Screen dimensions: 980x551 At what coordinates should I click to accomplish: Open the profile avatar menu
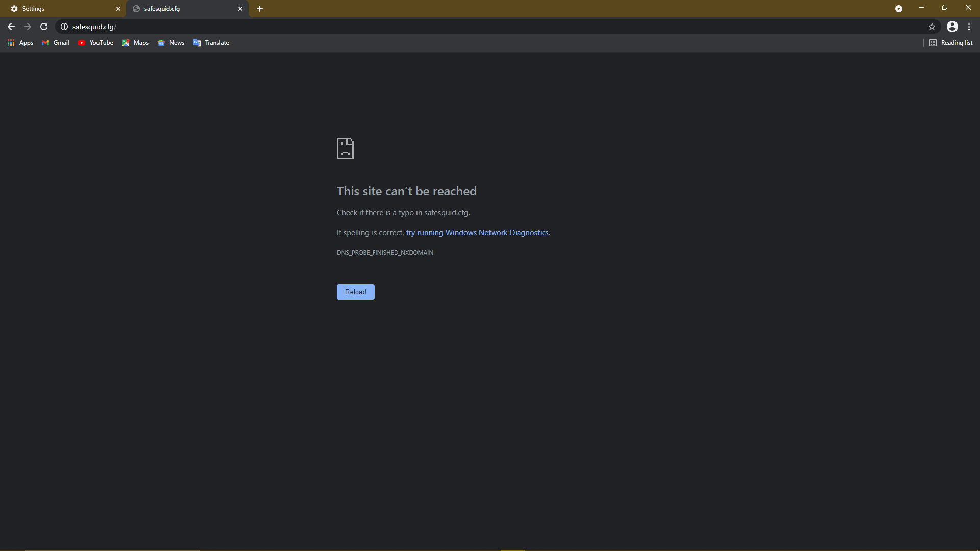pos(952,27)
